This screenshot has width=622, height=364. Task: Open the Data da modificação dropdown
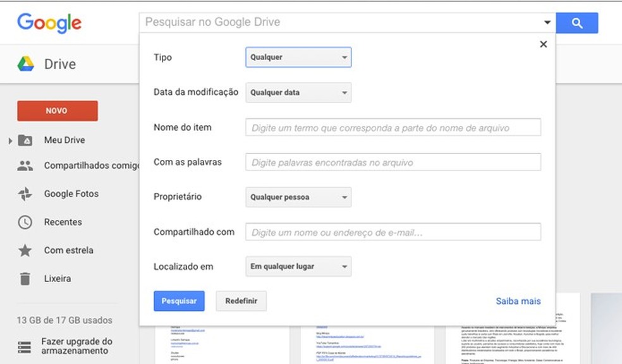coord(298,92)
